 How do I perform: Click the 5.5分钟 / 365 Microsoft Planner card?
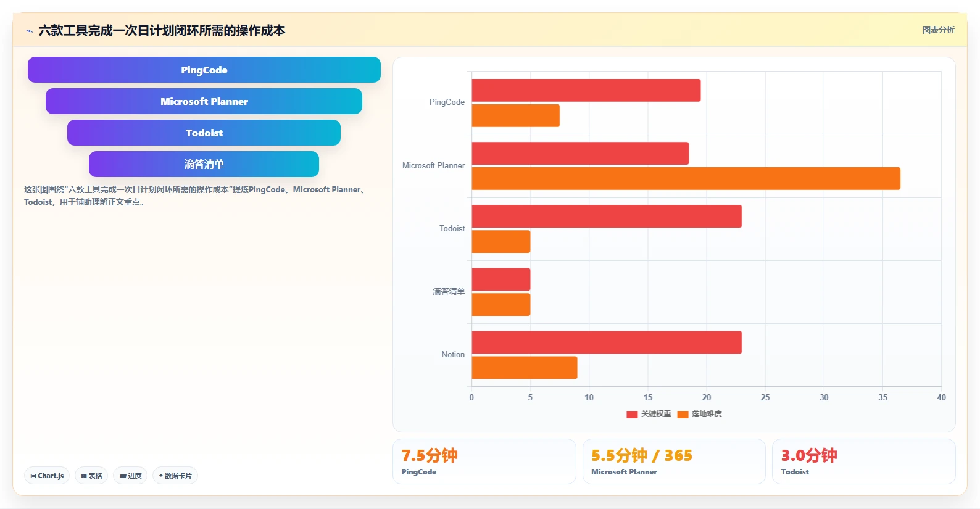674,461
